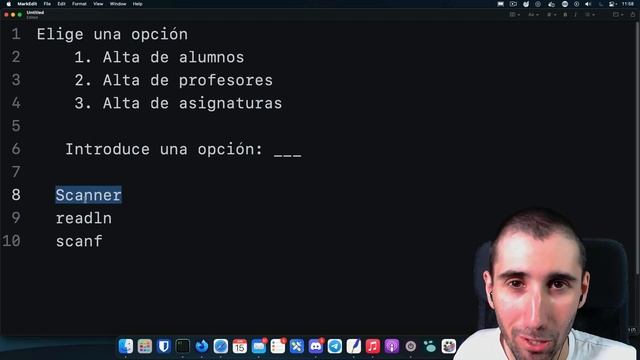
Task: Open the rightmost colorful Dock app
Action: (x=449, y=347)
